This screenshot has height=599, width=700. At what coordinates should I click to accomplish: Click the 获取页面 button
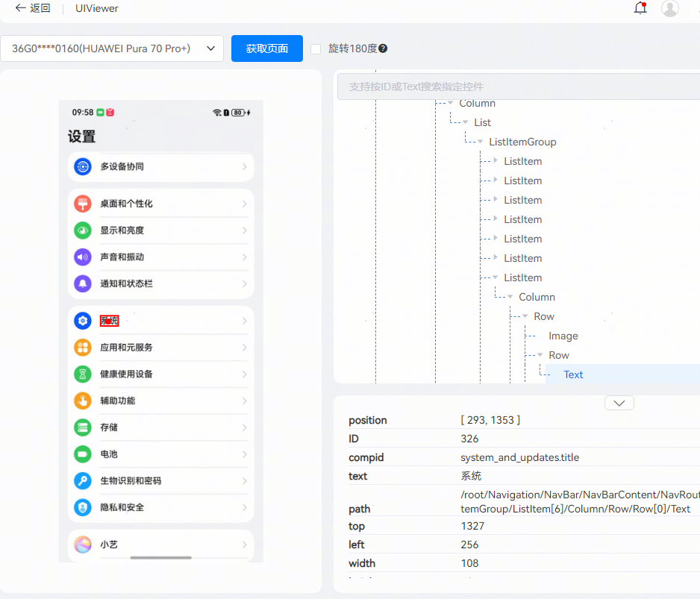click(266, 48)
